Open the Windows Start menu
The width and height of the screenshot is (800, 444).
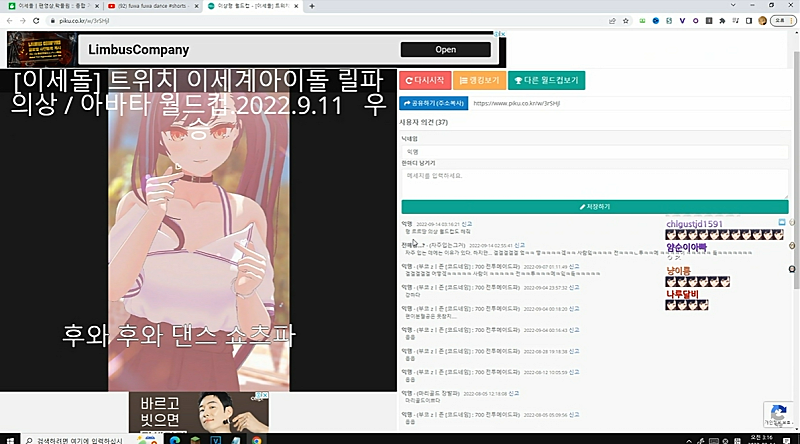(x=10, y=440)
